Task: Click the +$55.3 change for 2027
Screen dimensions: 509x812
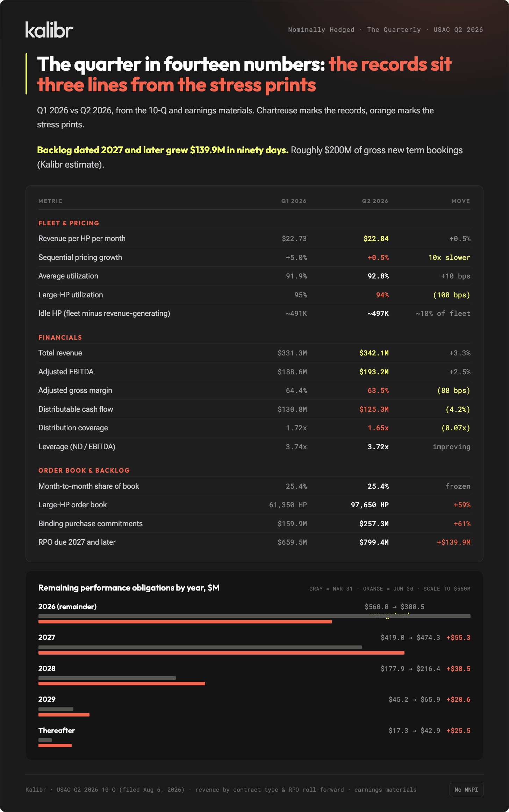Action: (458, 638)
